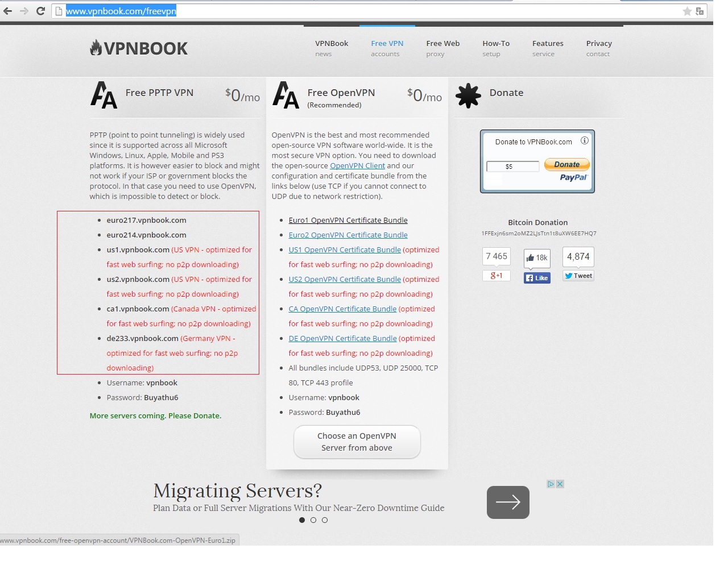Click the Migrating Servers ad headline
The height and width of the screenshot is (582, 728).
pyautogui.click(x=237, y=490)
